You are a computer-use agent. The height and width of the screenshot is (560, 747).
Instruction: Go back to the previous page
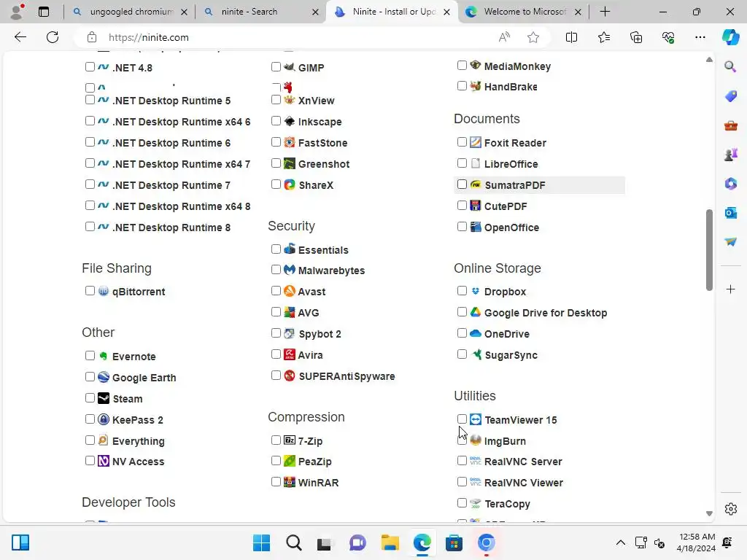(x=20, y=37)
